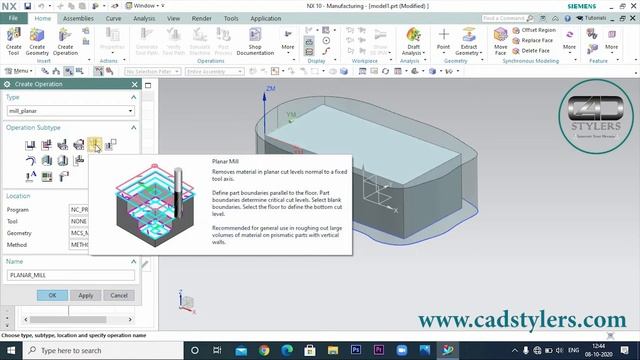Image resolution: width=640 pixels, height=360 pixels.
Task: Open the help question mark icon
Action: 567,18
